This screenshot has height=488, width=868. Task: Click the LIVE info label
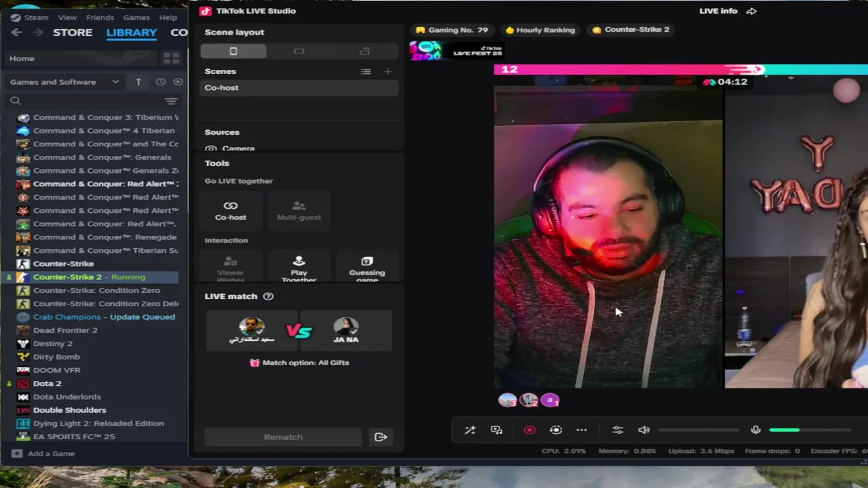(x=718, y=11)
